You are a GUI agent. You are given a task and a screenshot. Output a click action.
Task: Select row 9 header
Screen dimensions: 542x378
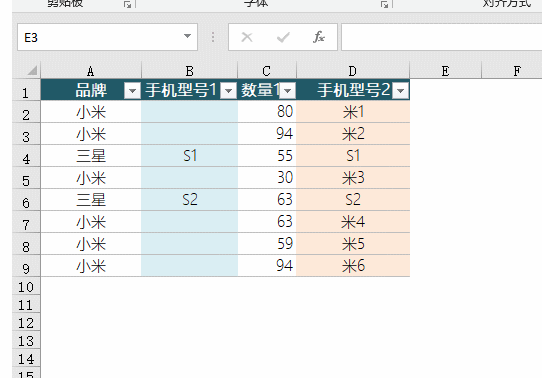[x=26, y=266]
